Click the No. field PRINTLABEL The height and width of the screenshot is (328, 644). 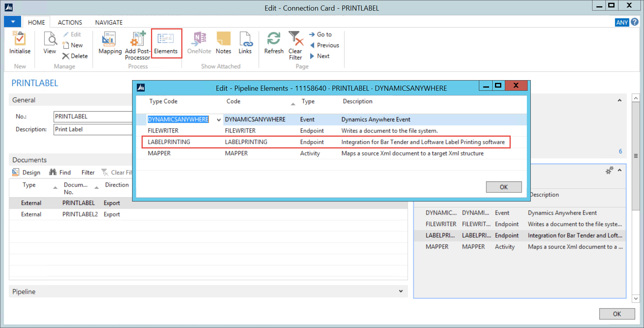(x=93, y=117)
